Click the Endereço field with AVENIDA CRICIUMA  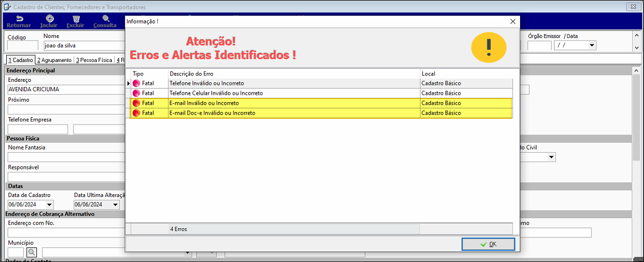[x=66, y=90]
